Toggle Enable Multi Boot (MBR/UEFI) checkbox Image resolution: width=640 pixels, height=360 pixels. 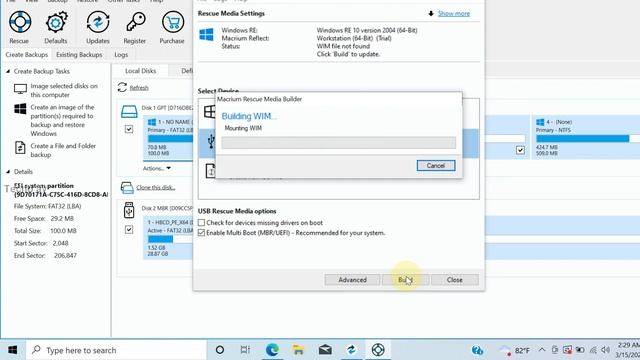point(201,233)
